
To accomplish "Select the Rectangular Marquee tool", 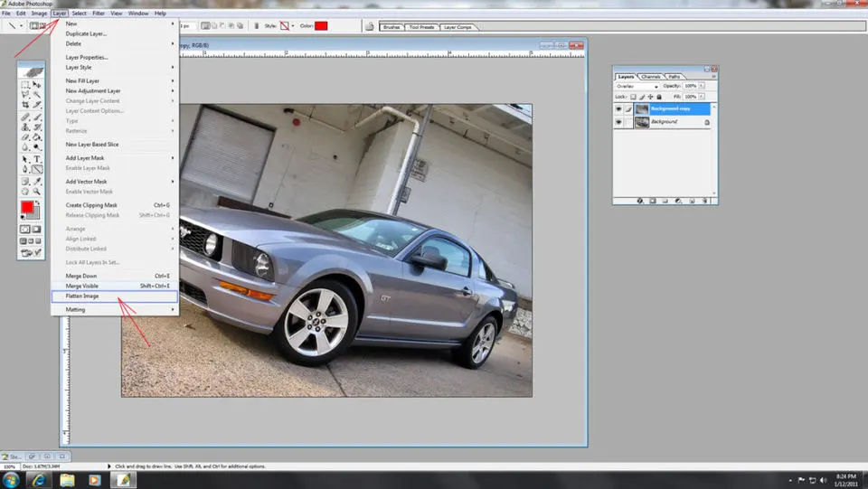I will point(25,84).
